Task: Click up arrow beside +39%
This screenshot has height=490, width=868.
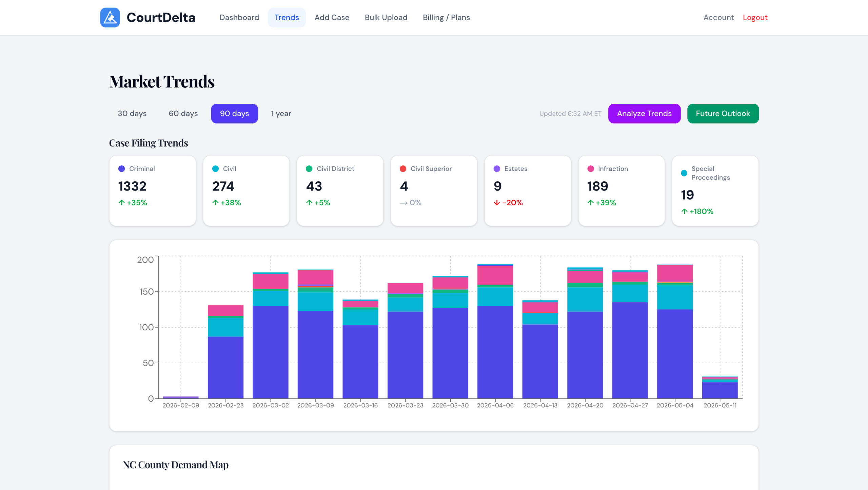Action: (591, 203)
